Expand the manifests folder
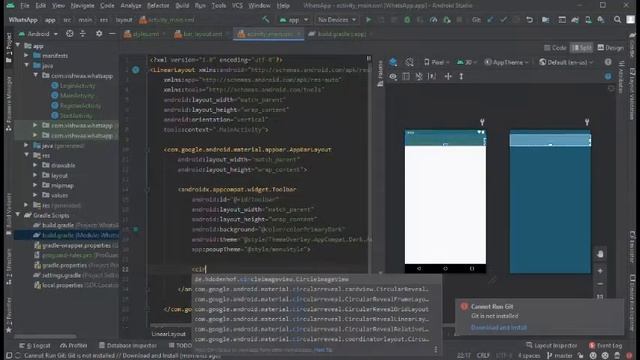The height and width of the screenshot is (360, 640). tap(27, 55)
